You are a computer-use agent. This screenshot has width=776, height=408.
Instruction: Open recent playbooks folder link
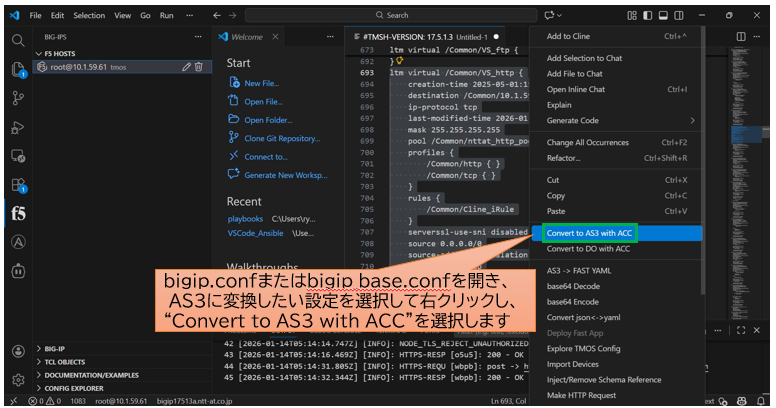(245, 218)
